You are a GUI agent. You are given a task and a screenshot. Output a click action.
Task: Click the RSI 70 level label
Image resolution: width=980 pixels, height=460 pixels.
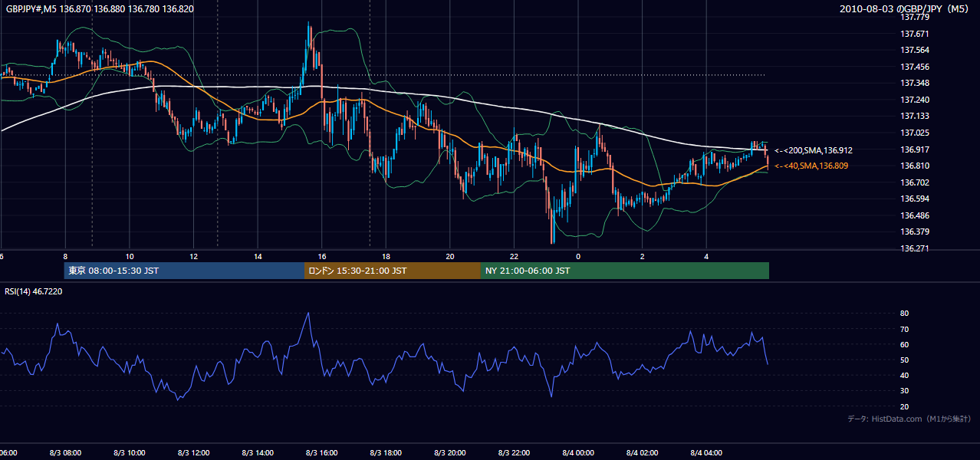point(904,329)
